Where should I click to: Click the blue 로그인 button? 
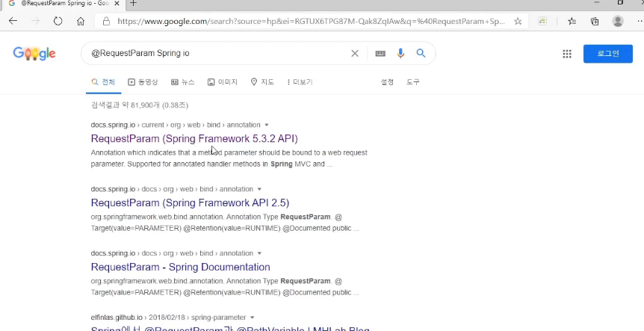click(608, 54)
